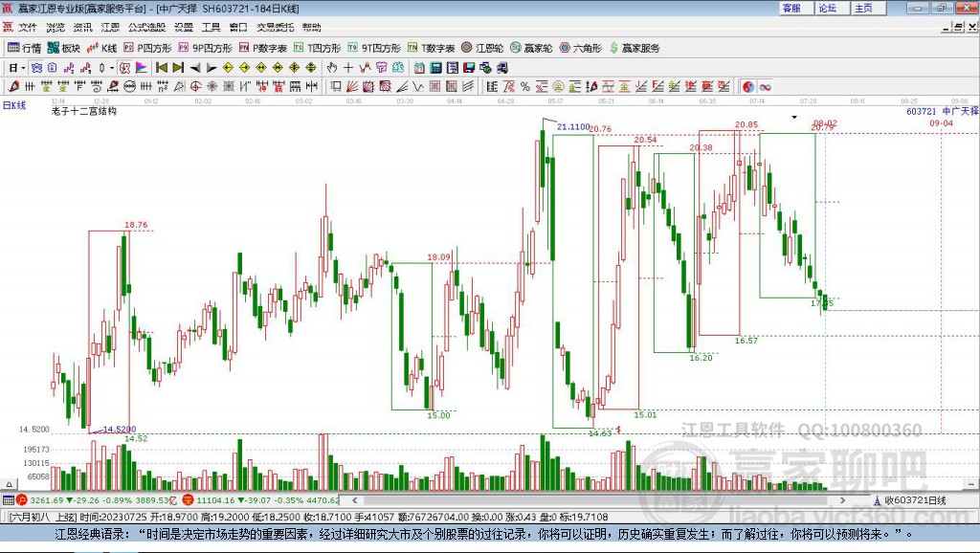Image resolution: width=980 pixels, height=553 pixels.
Task: Launch the 江恩轮 Gann wheel
Action: (482, 48)
